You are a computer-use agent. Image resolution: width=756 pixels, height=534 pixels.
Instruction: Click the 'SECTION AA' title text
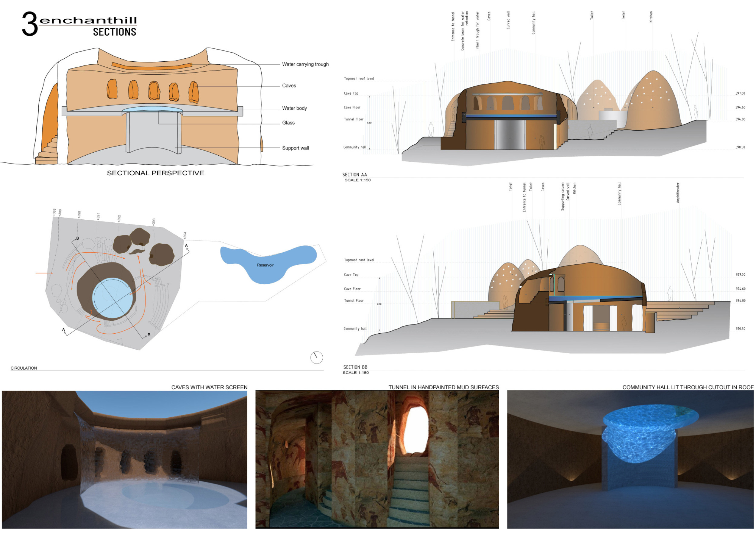tap(354, 175)
